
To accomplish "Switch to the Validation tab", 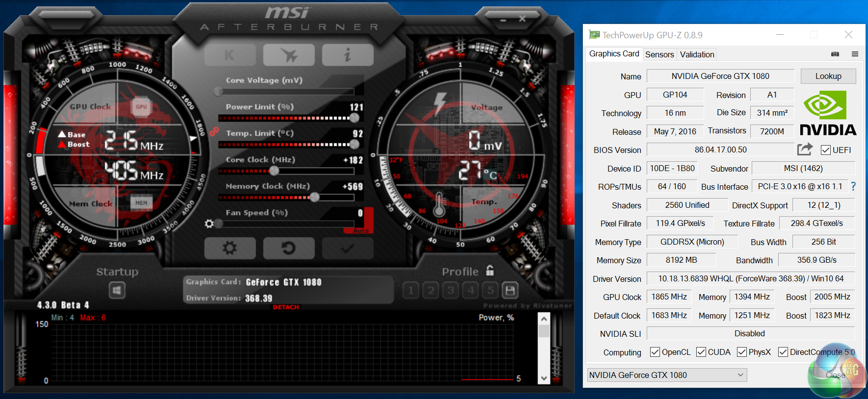I will [x=697, y=54].
